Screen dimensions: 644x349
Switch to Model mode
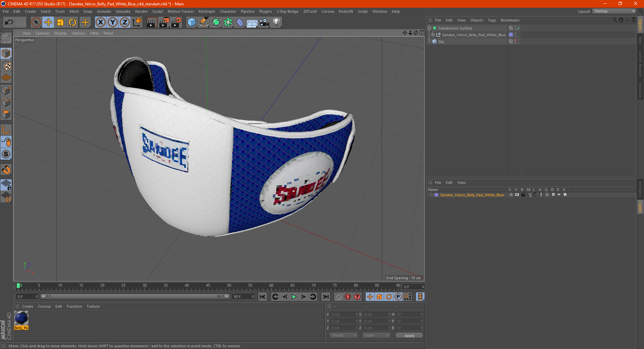6,53
